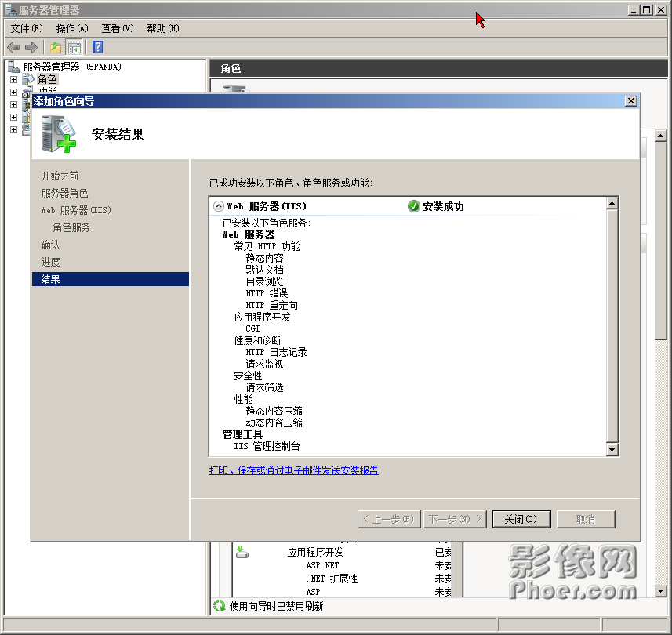Click the IIS 管理控制台 entry
The height and width of the screenshot is (635, 672).
pos(267,446)
